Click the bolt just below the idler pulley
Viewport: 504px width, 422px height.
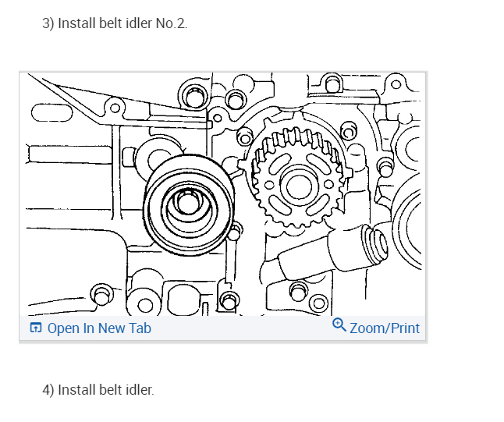236,231
